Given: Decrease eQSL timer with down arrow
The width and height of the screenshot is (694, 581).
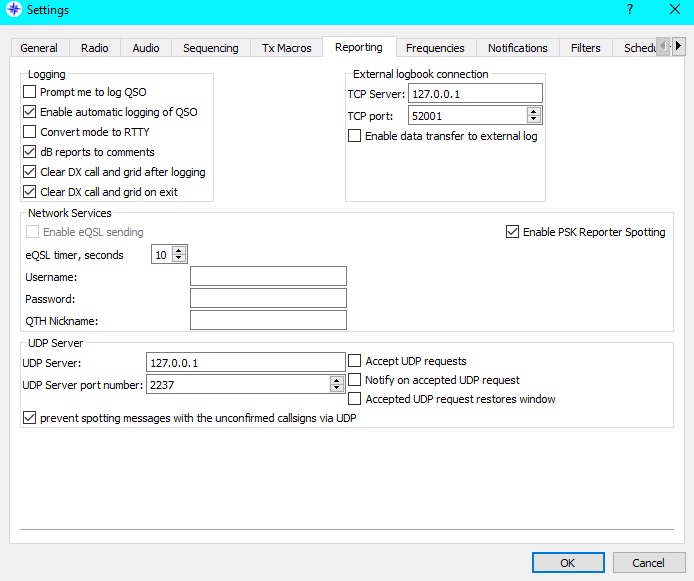Looking at the screenshot, I should pyautogui.click(x=180, y=259).
